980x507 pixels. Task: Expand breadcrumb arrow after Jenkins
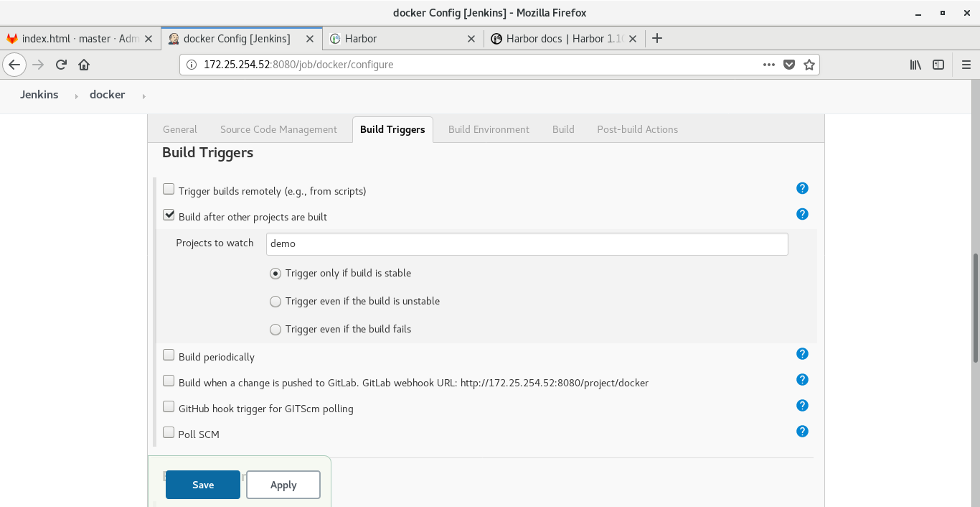[76, 96]
